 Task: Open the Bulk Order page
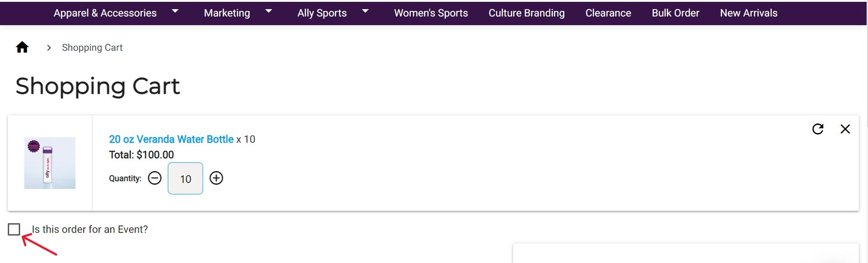pyautogui.click(x=675, y=13)
